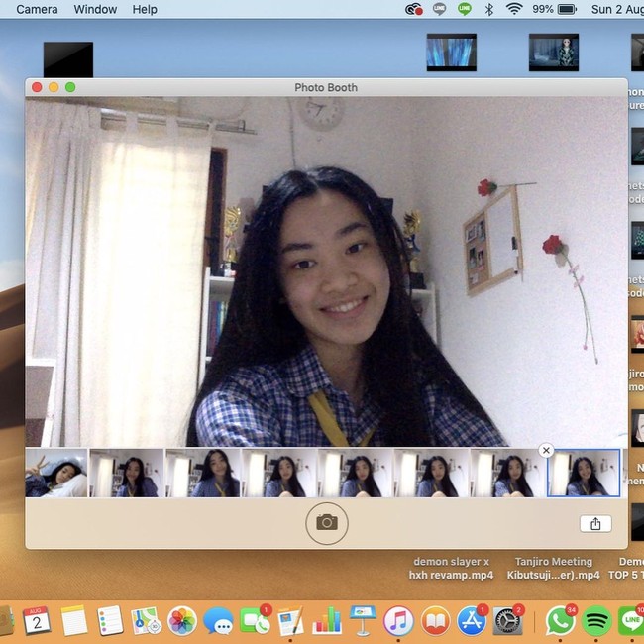This screenshot has height=644, width=644.
Task: Open WhatsApp from the Dock
Action: pos(560,621)
